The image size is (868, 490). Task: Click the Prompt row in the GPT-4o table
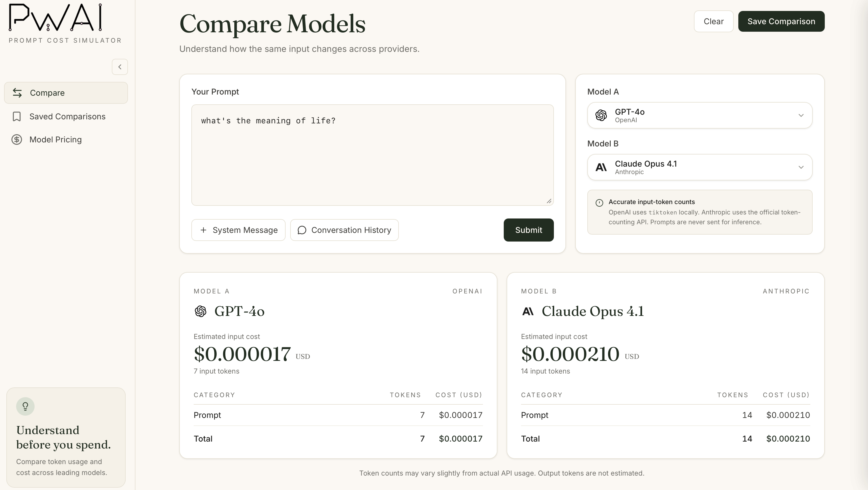click(338, 415)
